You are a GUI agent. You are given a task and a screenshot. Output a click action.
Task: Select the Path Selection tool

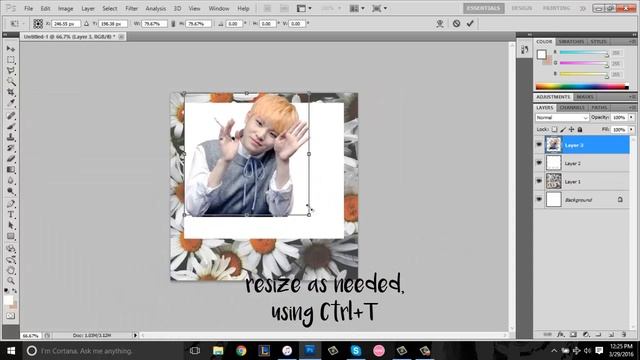(x=11, y=225)
